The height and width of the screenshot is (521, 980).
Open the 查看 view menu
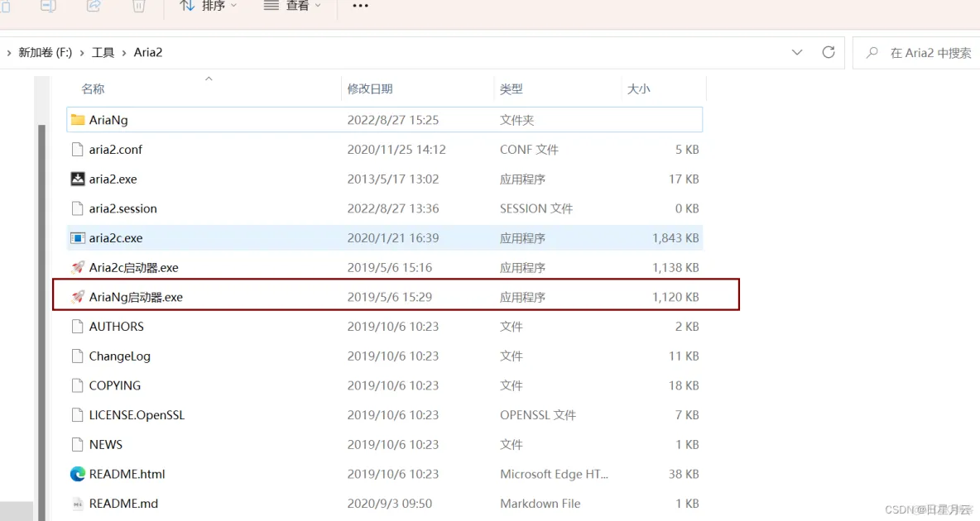(292, 6)
